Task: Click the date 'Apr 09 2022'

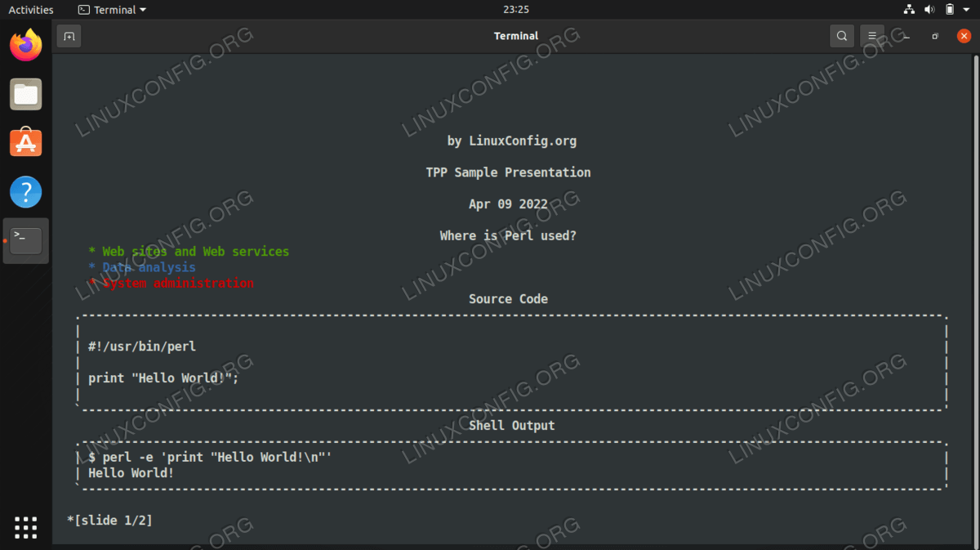Action: pos(508,204)
